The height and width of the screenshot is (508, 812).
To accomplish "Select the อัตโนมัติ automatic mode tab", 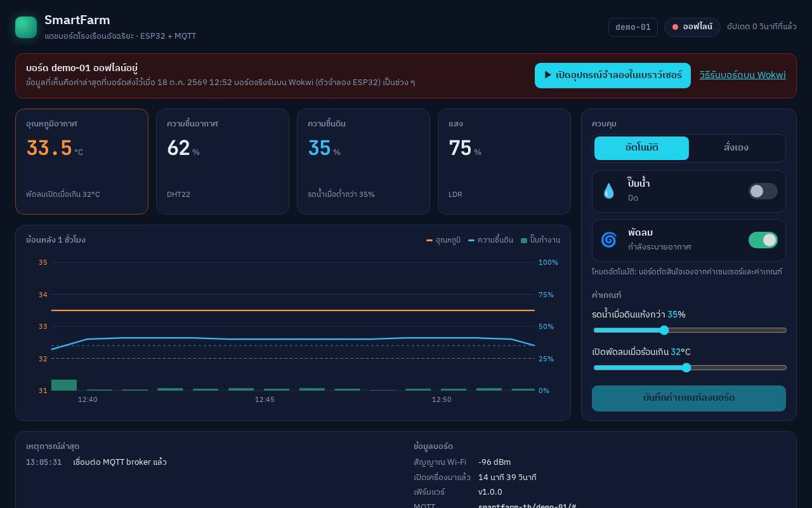I will pos(641,148).
